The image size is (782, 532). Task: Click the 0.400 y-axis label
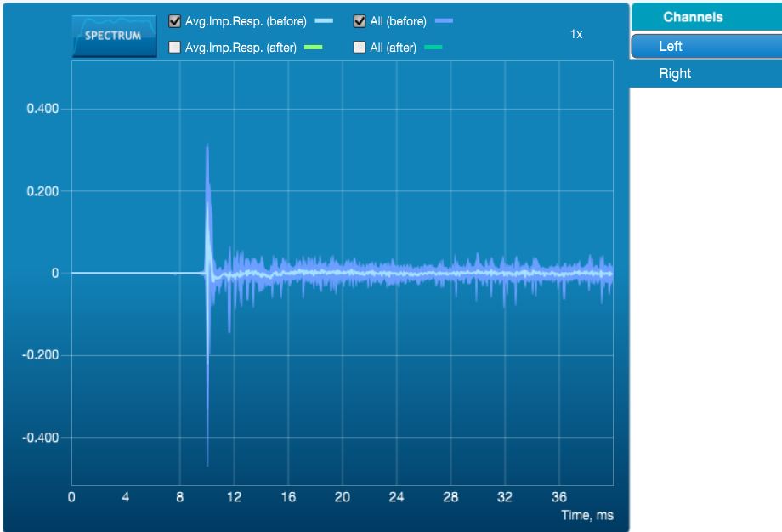tap(42, 109)
